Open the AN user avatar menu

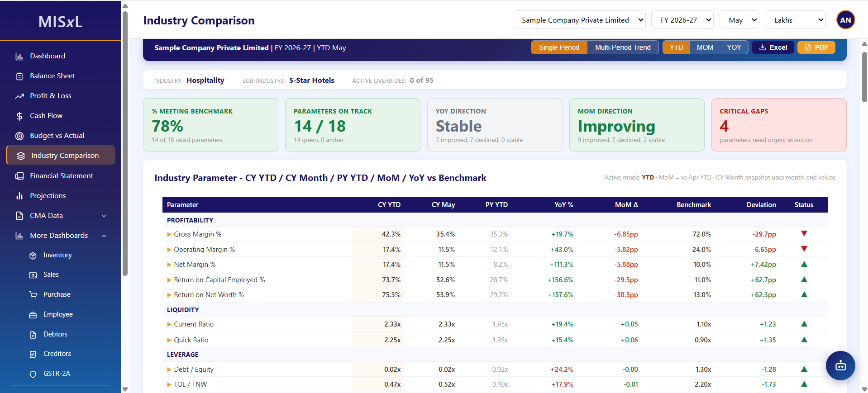[x=845, y=20]
